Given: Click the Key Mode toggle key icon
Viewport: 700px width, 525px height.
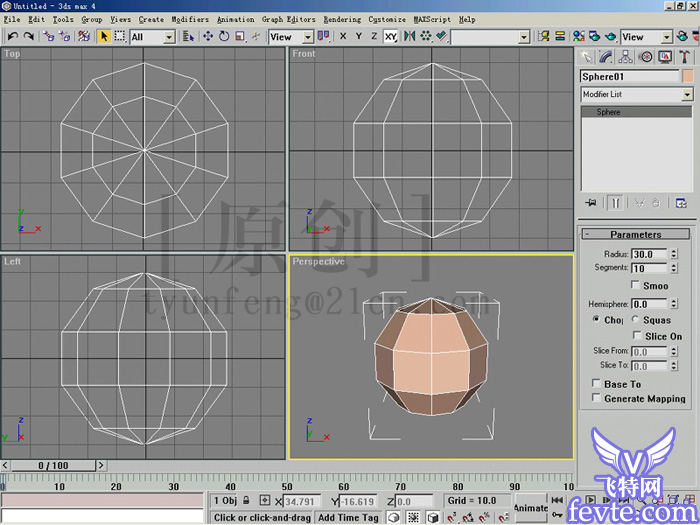Looking at the screenshot, I should 557,515.
